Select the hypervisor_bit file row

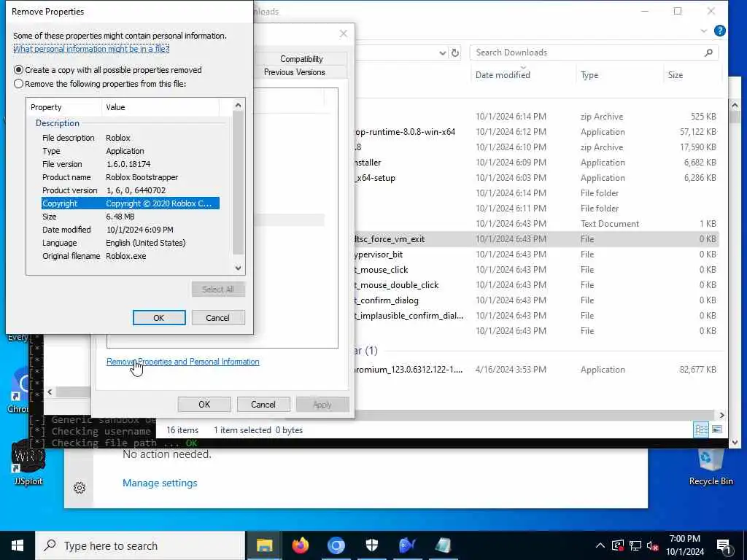[x=536, y=254]
